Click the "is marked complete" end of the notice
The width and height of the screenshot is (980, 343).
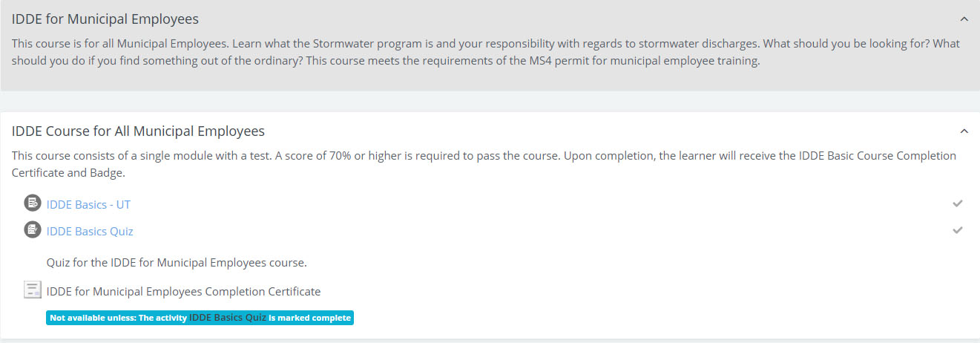(x=309, y=318)
